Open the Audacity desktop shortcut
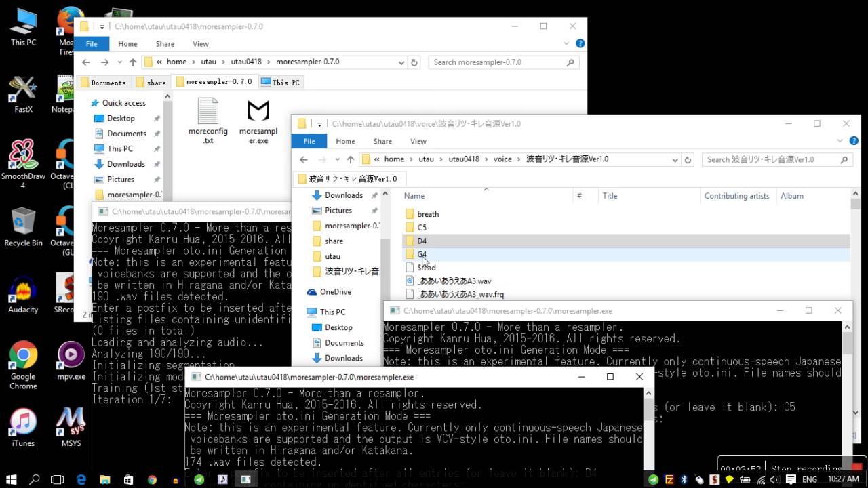This screenshot has height=488, width=868. 23,296
